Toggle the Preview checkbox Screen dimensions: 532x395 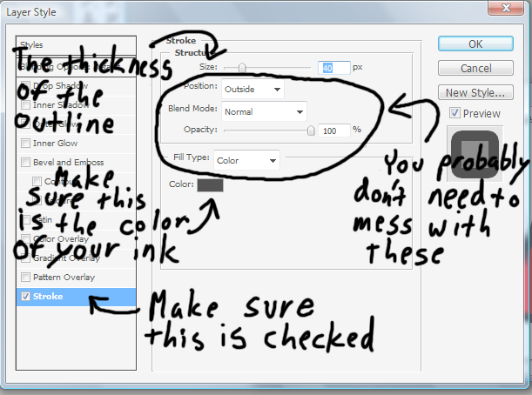[455, 113]
